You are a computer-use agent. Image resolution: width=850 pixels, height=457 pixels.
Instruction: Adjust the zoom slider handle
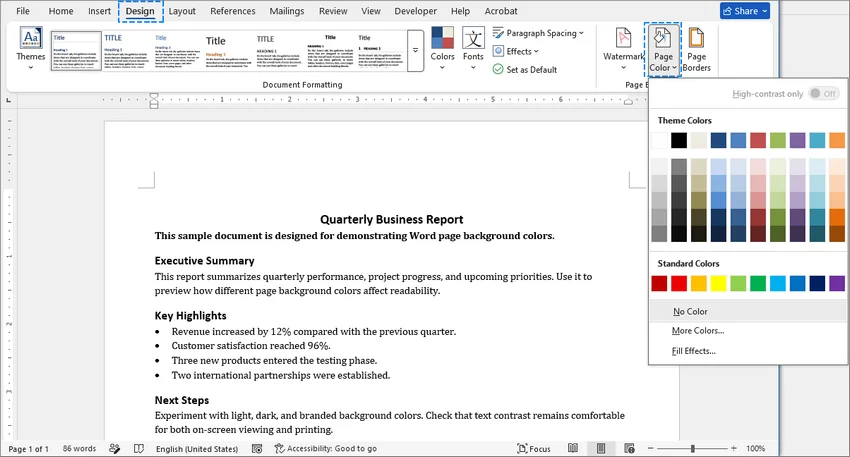(x=692, y=449)
